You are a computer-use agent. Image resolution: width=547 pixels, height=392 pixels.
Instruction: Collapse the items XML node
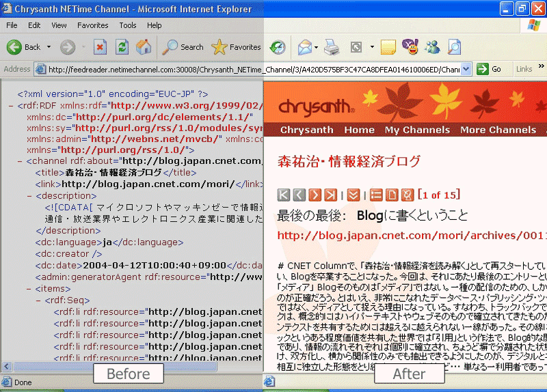pos(29,289)
